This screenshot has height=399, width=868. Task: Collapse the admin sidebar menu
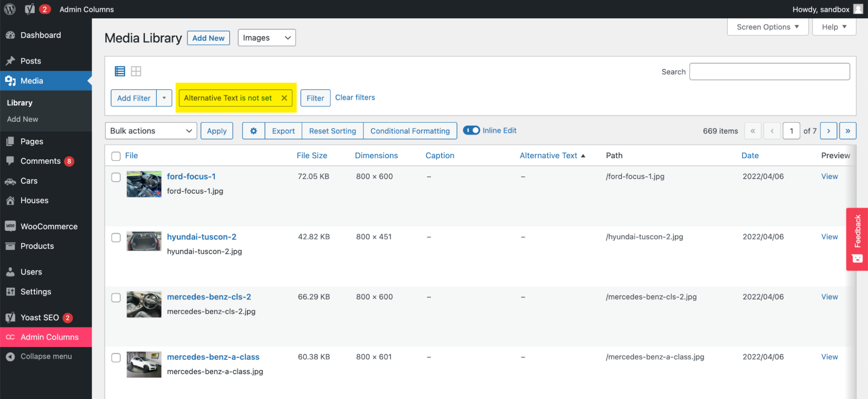[x=46, y=356]
